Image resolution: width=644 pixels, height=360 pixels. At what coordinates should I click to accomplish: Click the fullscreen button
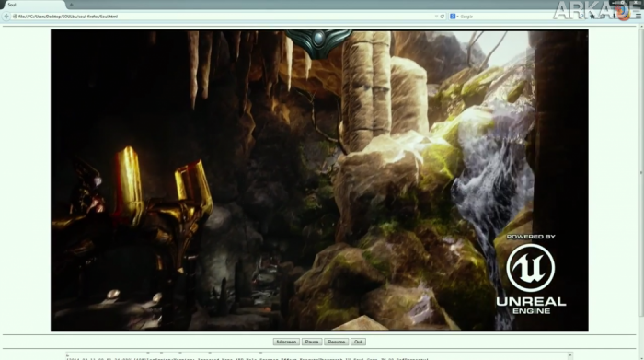286,342
